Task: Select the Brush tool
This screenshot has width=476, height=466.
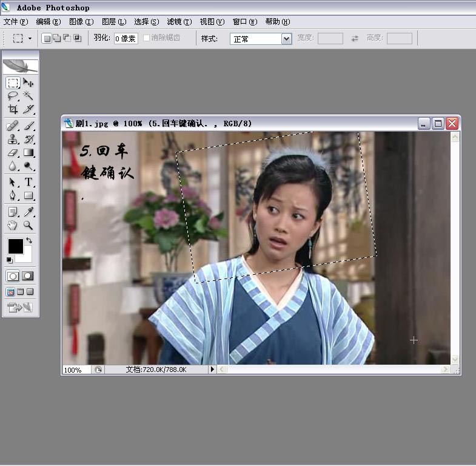Action: pos(28,126)
